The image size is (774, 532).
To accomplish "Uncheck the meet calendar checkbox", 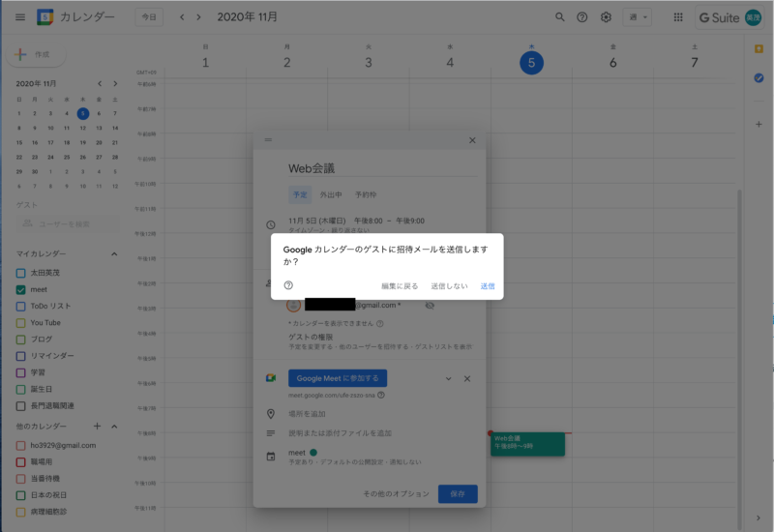I will point(20,289).
